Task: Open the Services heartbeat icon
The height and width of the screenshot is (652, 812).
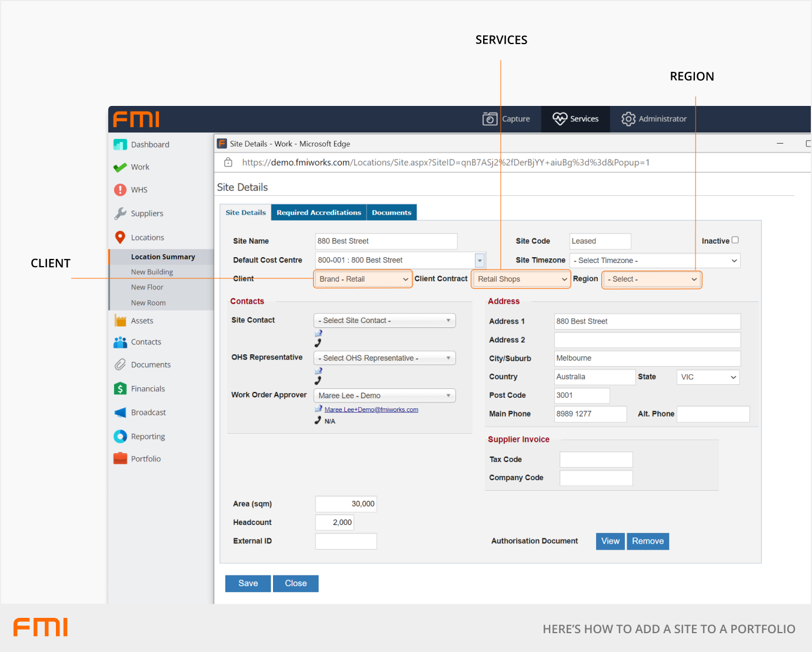Action: [x=560, y=119]
